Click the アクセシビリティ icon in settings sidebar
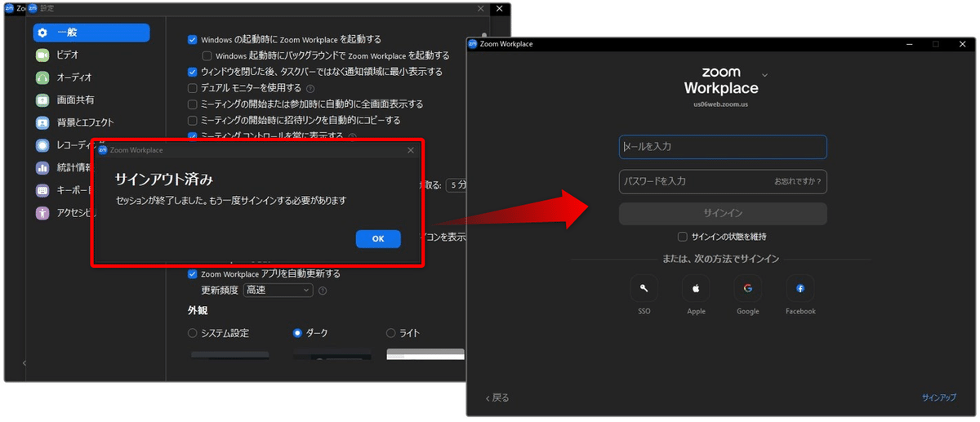The image size is (980, 422). point(42,213)
